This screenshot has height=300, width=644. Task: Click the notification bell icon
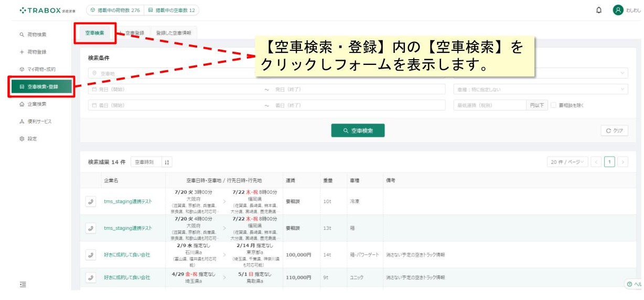pyautogui.click(x=599, y=10)
